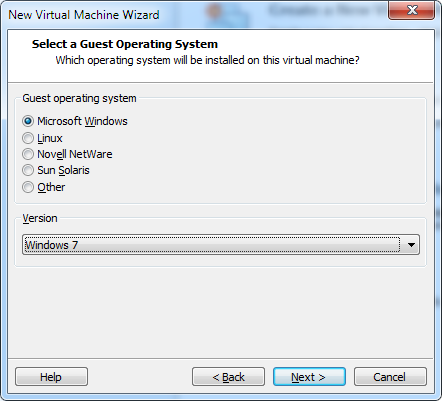Expand the Version dropdown arrow
Viewport: 442px width, 401px height.
(411, 245)
